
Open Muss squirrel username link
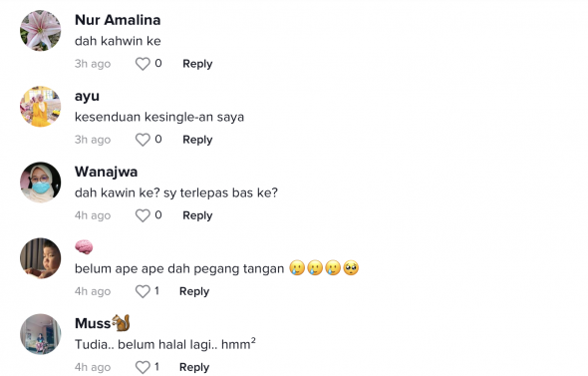click(x=103, y=323)
